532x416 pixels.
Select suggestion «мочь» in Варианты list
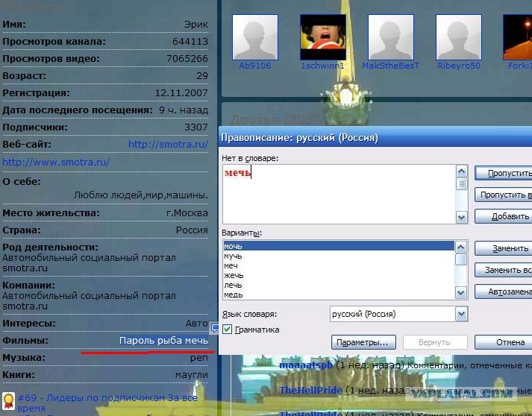tap(339, 246)
